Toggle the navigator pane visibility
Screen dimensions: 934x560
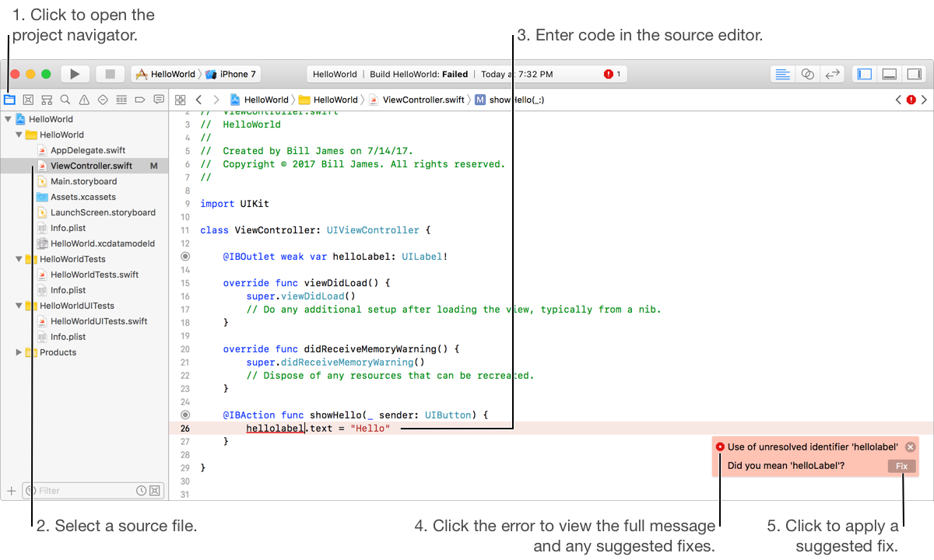[864, 74]
